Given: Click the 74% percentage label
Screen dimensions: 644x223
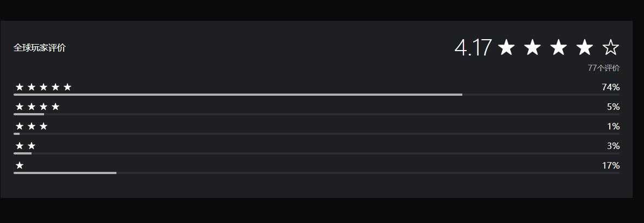Looking at the screenshot, I should pyautogui.click(x=611, y=87).
